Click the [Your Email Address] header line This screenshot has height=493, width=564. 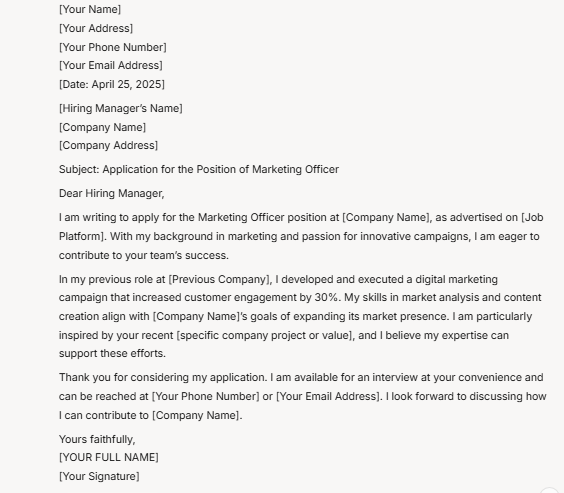[x=111, y=65]
